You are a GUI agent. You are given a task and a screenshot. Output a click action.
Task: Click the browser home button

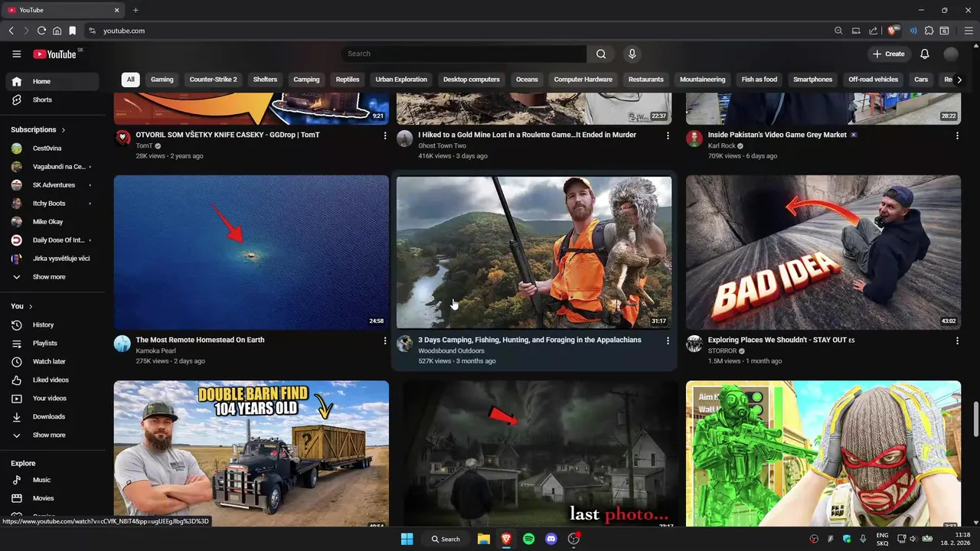tap(57, 31)
